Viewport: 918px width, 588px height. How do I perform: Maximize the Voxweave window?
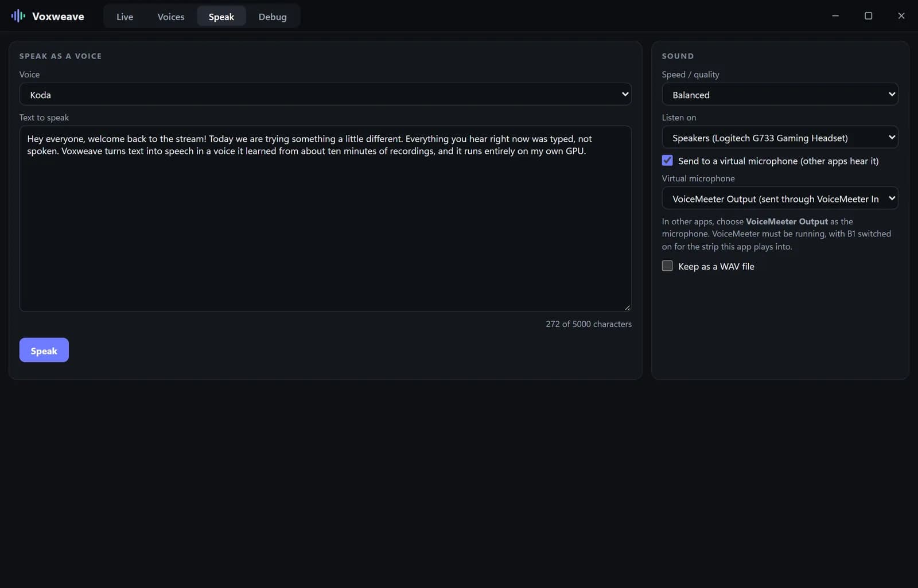(x=869, y=16)
